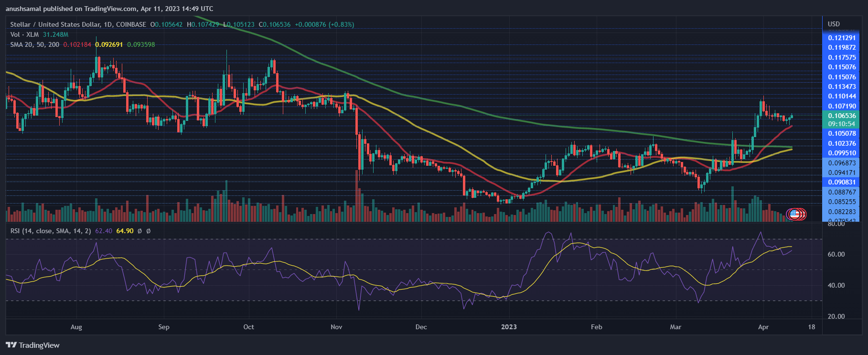Click the 0.110144 price level label
Viewport: 868px width, 355px height.
[842, 96]
